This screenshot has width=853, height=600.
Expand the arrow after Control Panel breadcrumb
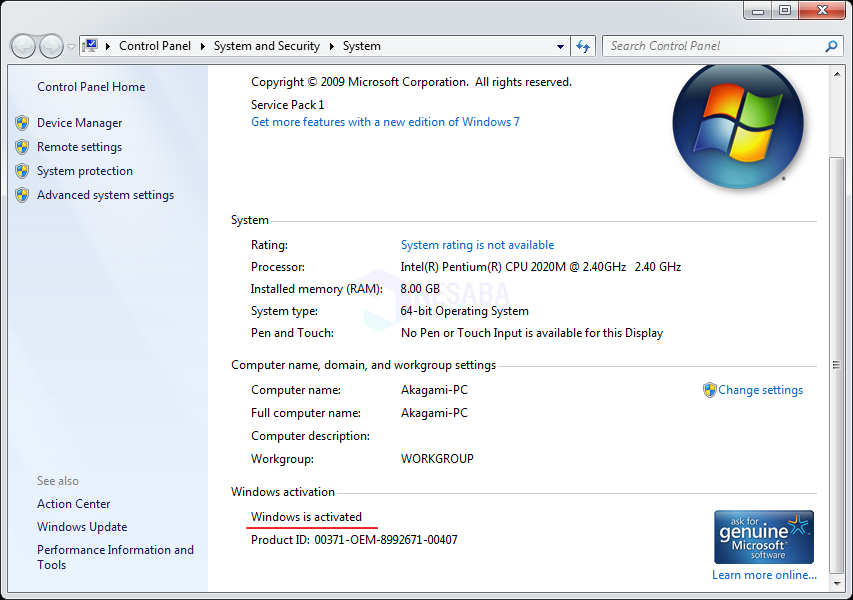[204, 46]
